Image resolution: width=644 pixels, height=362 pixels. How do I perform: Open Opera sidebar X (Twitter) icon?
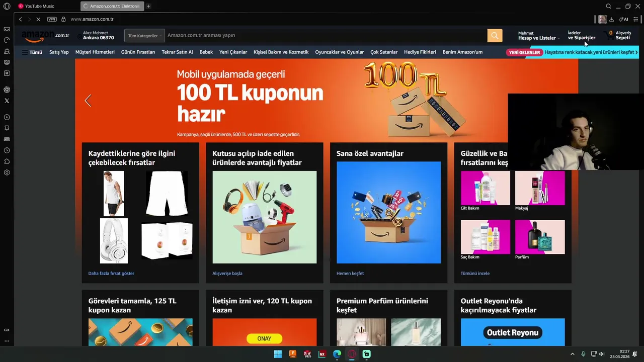[7, 101]
